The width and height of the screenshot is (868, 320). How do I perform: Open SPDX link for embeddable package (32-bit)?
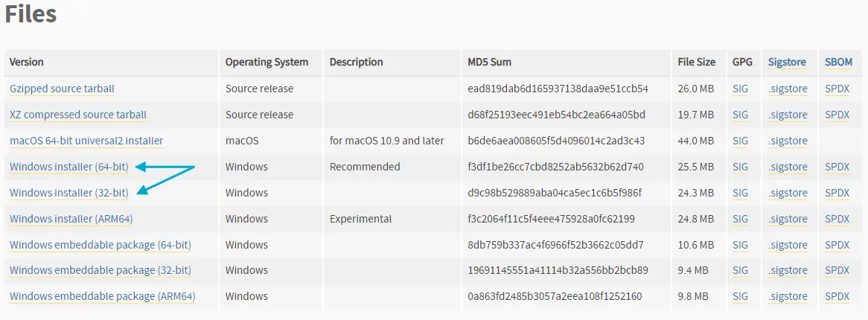[x=837, y=271]
